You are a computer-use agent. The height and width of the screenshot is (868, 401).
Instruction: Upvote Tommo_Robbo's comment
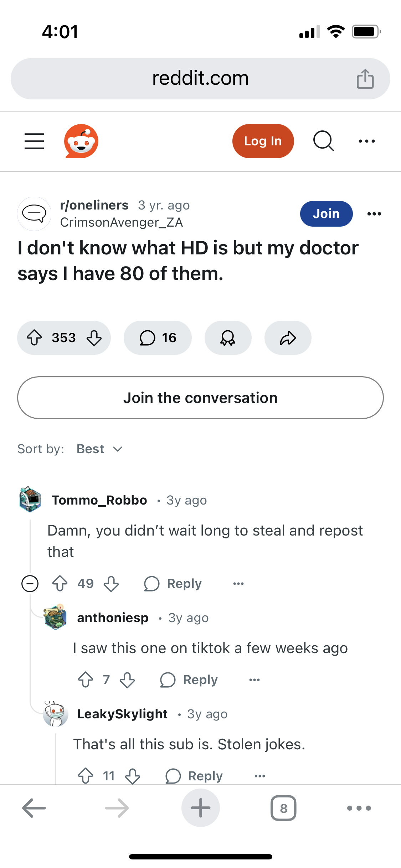pyautogui.click(x=60, y=584)
